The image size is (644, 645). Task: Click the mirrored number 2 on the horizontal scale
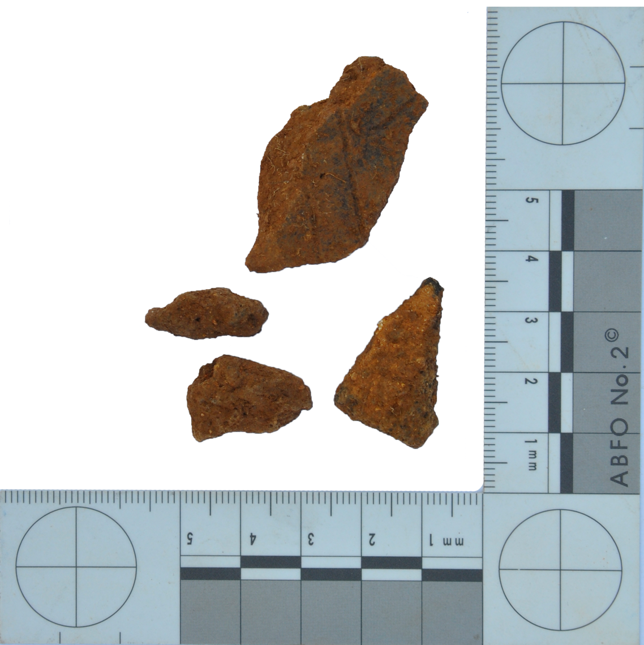tap(372, 539)
